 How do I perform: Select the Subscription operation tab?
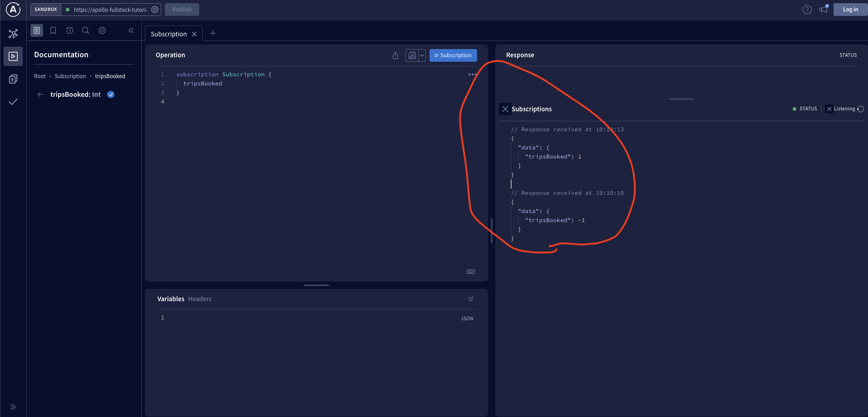coord(168,34)
